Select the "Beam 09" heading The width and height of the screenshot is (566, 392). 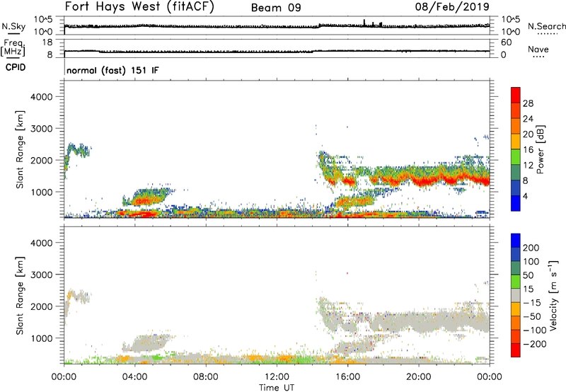click(276, 8)
